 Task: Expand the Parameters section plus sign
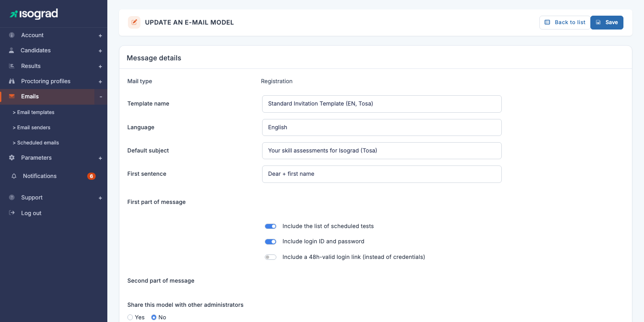tap(100, 158)
